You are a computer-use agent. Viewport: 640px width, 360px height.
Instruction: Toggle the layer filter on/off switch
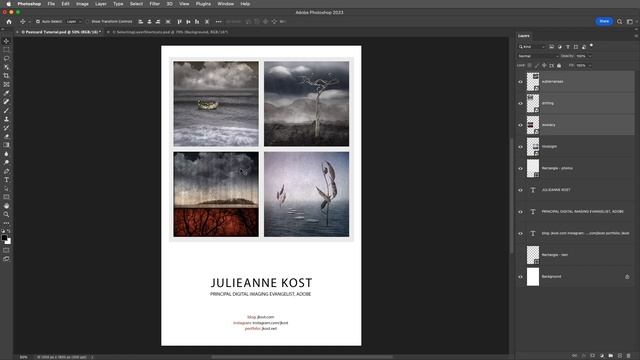[591, 46]
